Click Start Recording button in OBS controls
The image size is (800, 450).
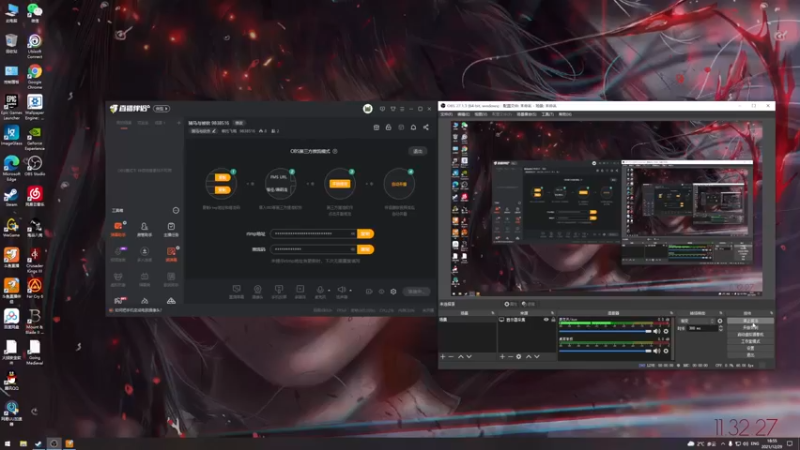pyautogui.click(x=750, y=328)
